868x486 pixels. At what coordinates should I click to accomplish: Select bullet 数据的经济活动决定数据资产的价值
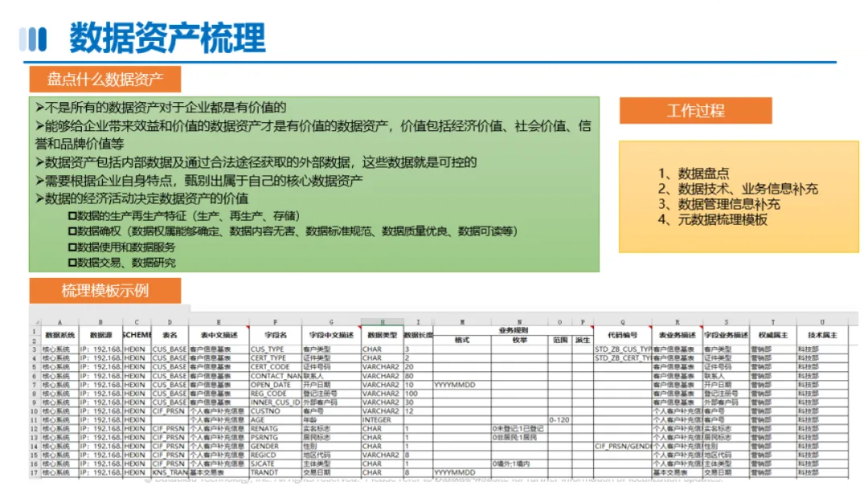tap(142, 198)
